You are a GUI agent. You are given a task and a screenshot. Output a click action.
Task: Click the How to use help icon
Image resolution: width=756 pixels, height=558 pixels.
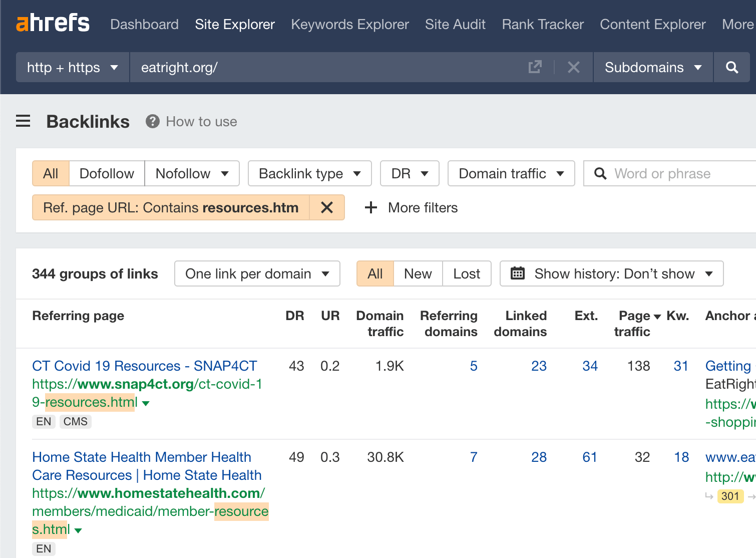[152, 121]
